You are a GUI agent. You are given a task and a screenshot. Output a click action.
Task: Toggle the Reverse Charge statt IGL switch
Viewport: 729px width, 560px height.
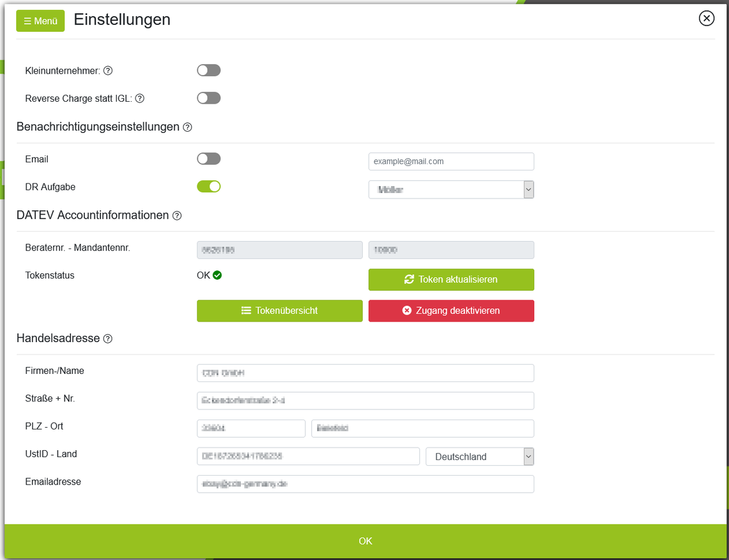pyautogui.click(x=208, y=98)
